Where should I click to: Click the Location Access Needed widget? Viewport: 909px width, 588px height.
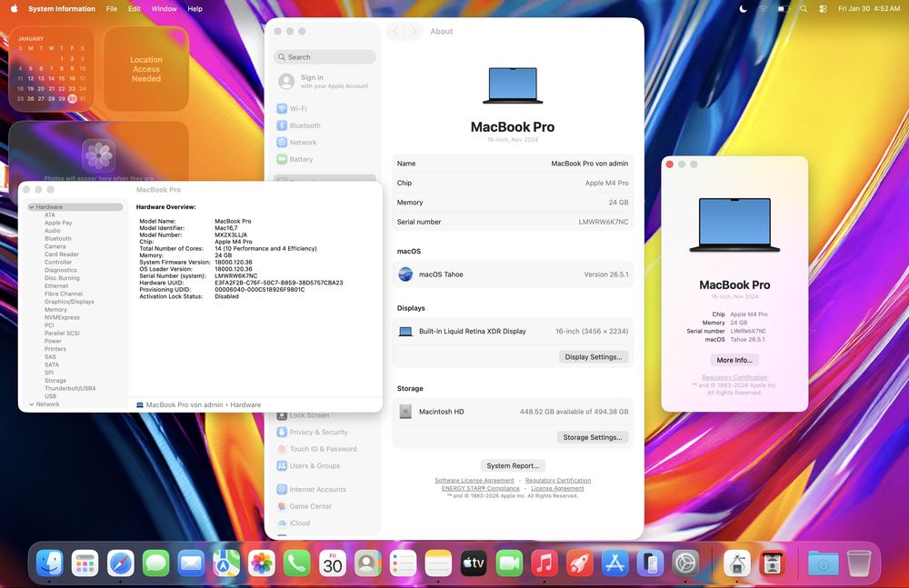point(146,69)
